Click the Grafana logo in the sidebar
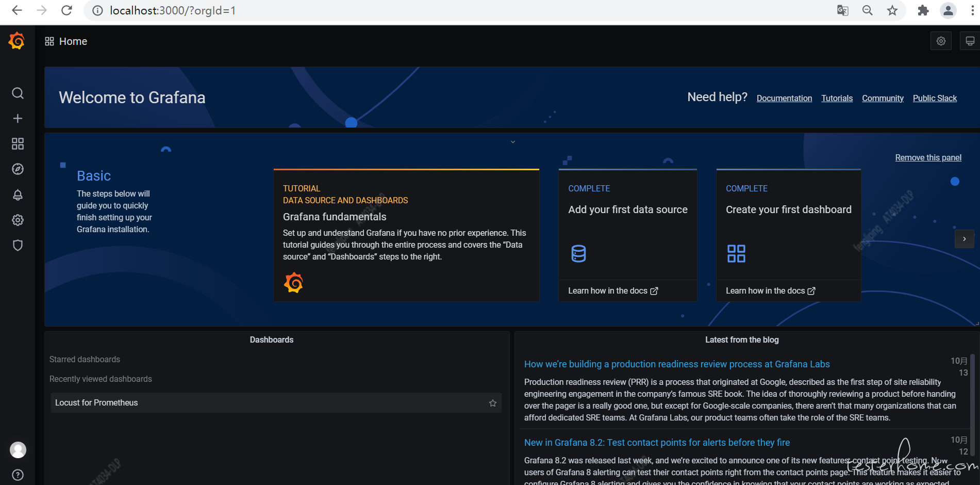 [x=17, y=41]
